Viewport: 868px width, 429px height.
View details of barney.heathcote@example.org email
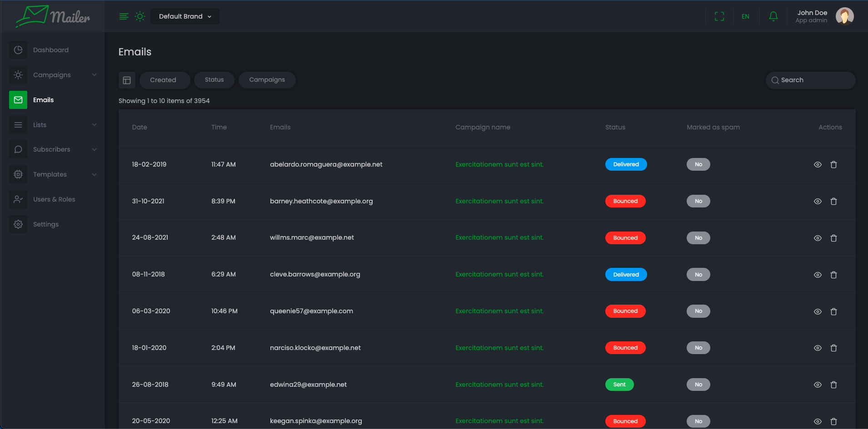point(817,201)
